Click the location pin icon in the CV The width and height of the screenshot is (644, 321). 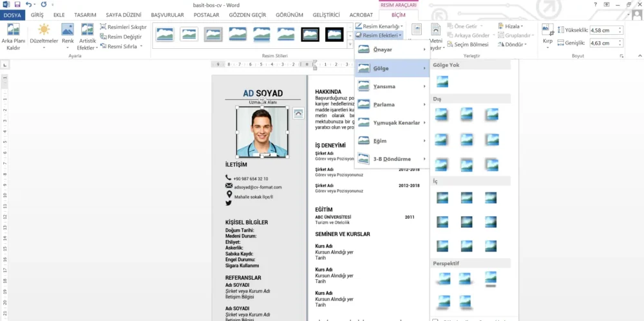click(x=229, y=194)
